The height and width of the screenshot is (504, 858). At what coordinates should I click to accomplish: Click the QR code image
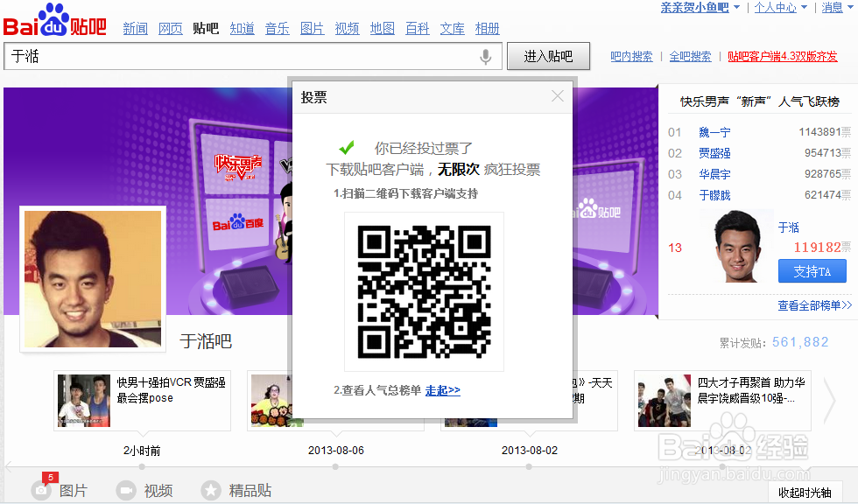(x=424, y=292)
